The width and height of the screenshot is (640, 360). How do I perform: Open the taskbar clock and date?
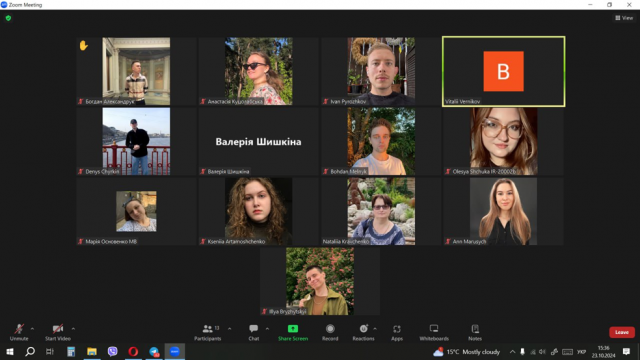(604, 352)
